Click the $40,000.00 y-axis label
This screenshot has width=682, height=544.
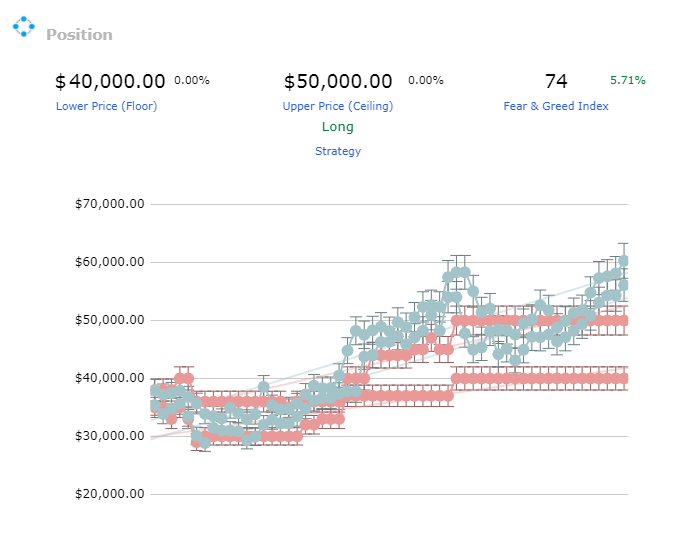point(110,378)
